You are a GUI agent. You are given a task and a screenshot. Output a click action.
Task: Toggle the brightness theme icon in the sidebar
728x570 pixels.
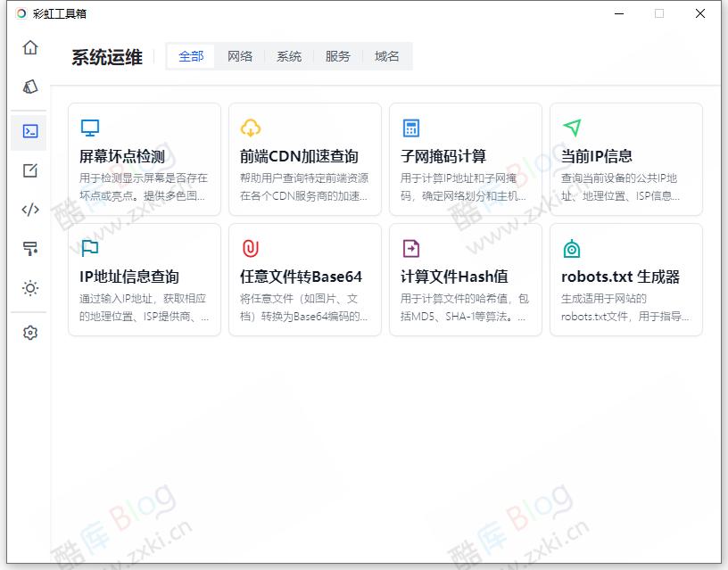click(29, 288)
